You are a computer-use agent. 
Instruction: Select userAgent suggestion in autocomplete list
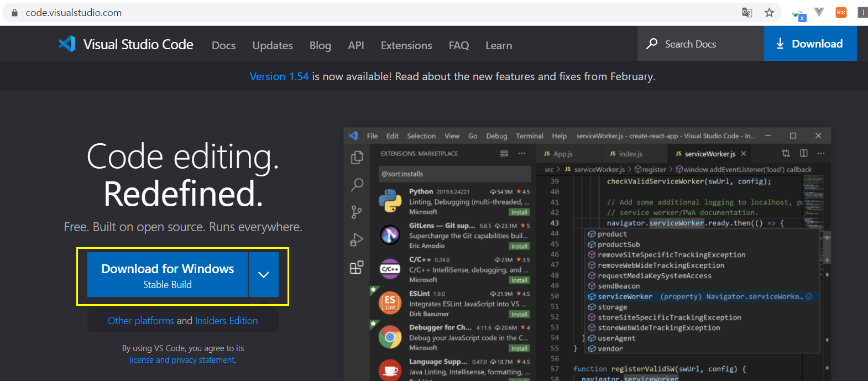click(x=702, y=338)
